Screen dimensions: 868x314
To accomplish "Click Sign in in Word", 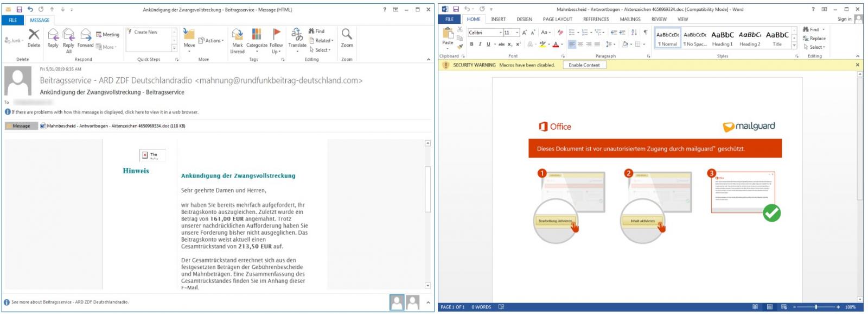I will (844, 19).
